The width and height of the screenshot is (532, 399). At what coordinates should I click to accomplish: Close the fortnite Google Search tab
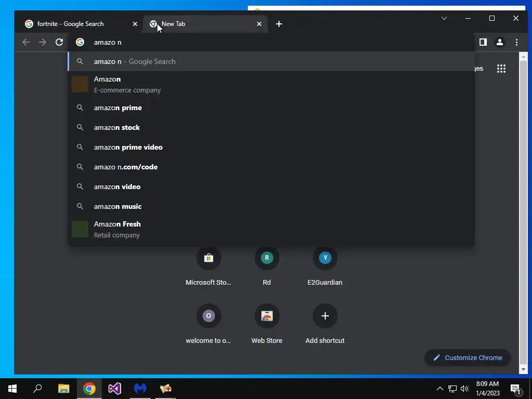(135, 24)
